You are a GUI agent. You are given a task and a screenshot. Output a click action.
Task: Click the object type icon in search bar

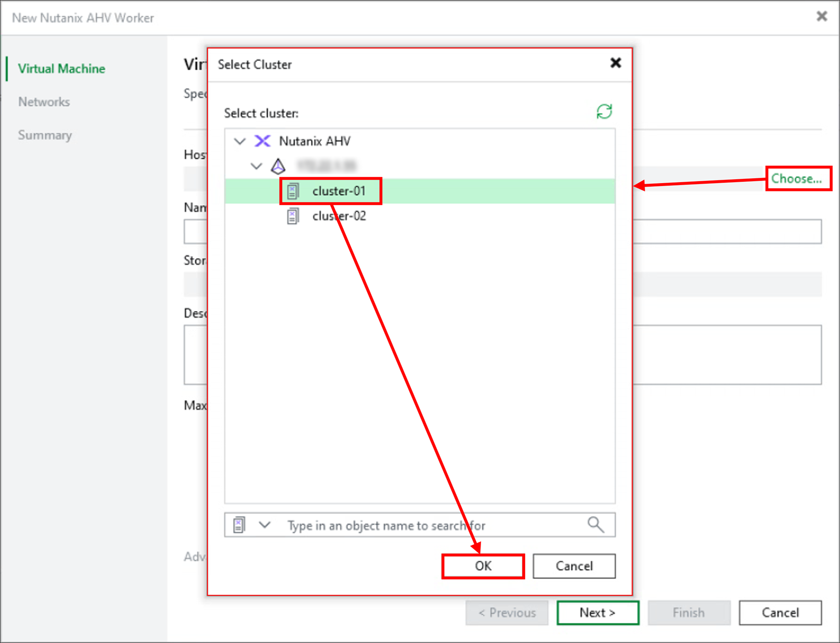pyautogui.click(x=238, y=525)
